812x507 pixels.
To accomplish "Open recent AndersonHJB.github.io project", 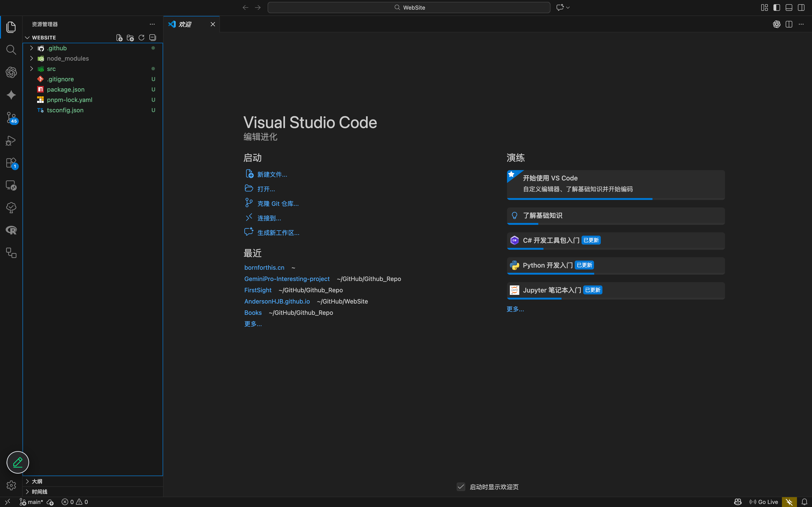I will coord(277,301).
